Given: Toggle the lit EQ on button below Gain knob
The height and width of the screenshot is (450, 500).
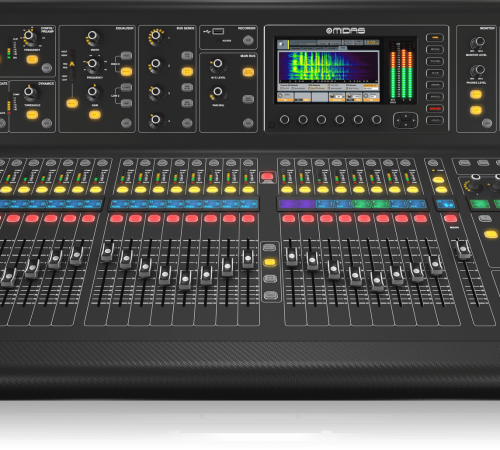Looking at the screenshot, I should tap(95, 115).
